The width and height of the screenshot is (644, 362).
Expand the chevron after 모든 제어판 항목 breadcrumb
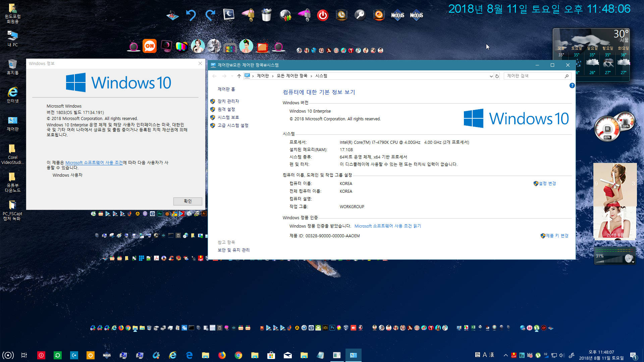311,76
